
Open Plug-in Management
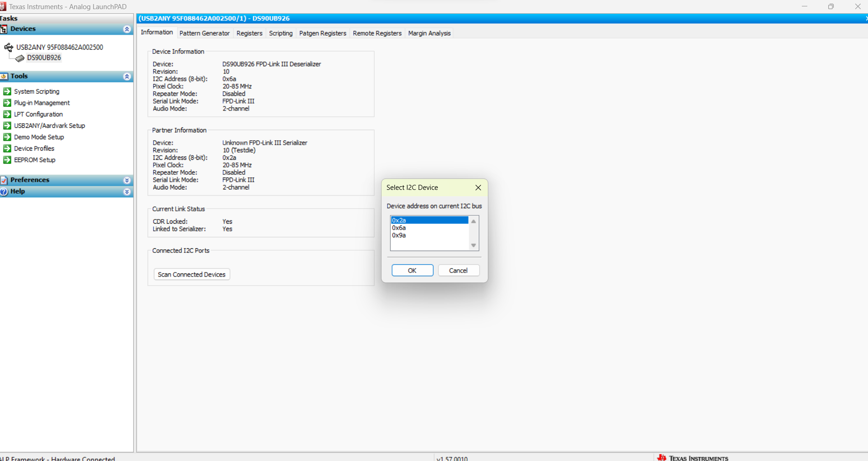[41, 103]
